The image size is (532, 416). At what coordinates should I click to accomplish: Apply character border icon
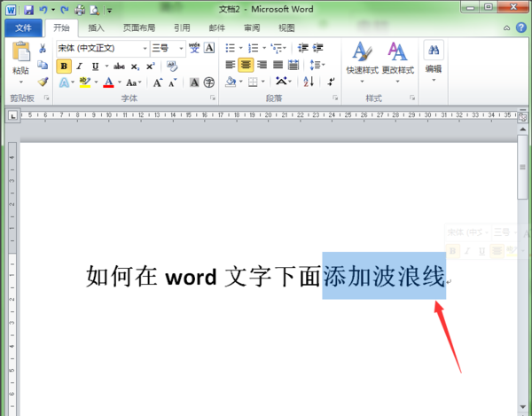209,48
